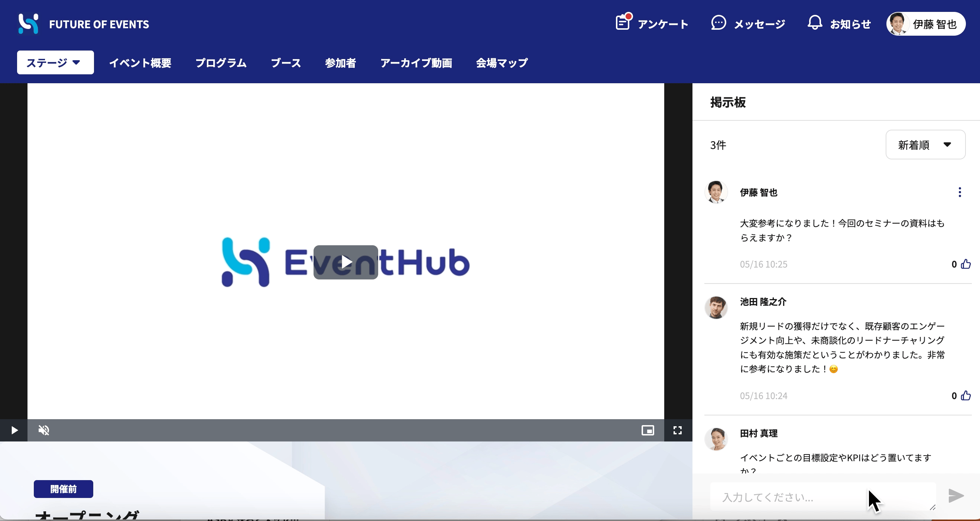Open the three-dot menu on 伊藤 智也's post
Viewport: 980px width, 521px height.
tap(960, 192)
